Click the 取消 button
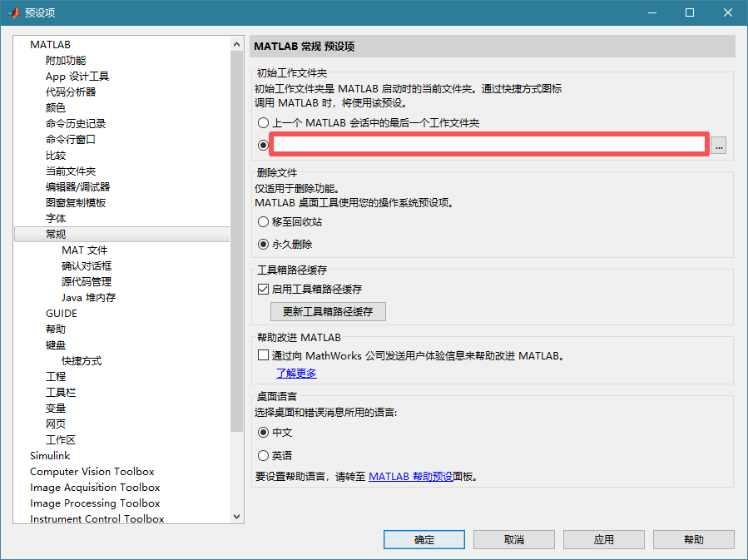Screen dimensions: 748x560 point(513,539)
